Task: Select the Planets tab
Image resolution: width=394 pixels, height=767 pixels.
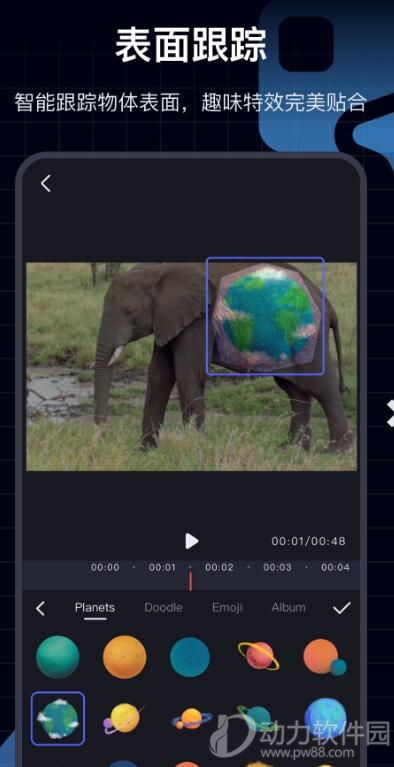Action: coord(95,608)
